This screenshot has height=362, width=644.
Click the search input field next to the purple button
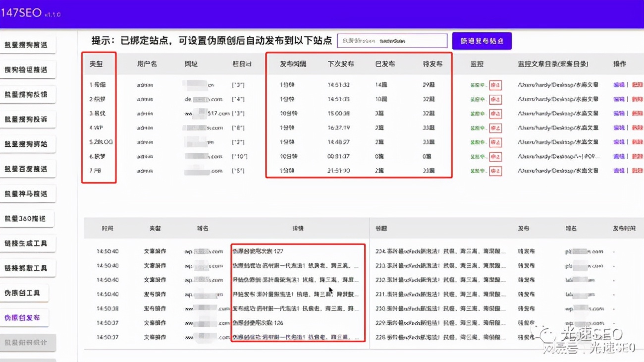click(391, 41)
